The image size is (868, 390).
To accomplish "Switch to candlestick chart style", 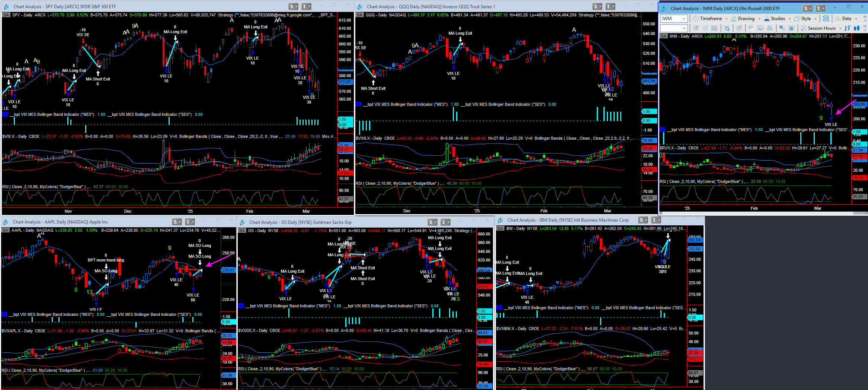I will pos(856,28).
